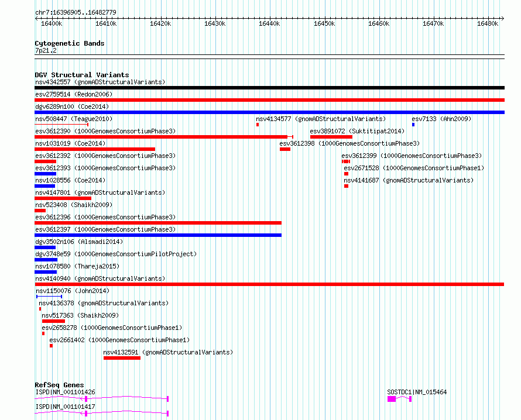The height and width of the screenshot is (420, 521).
Task: Select the red nsv4132591 variant bar
Action: 122,358
